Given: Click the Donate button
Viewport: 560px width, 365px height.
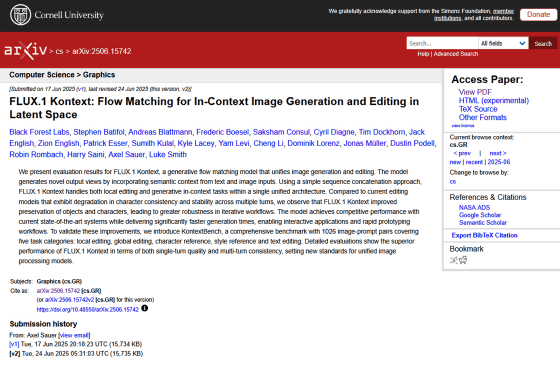Looking at the screenshot, I should click(538, 15).
